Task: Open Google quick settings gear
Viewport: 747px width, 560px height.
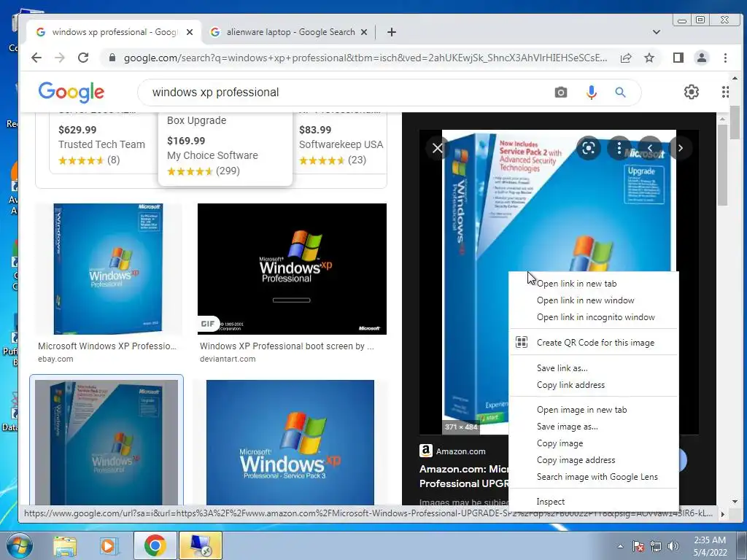Action: [692, 92]
